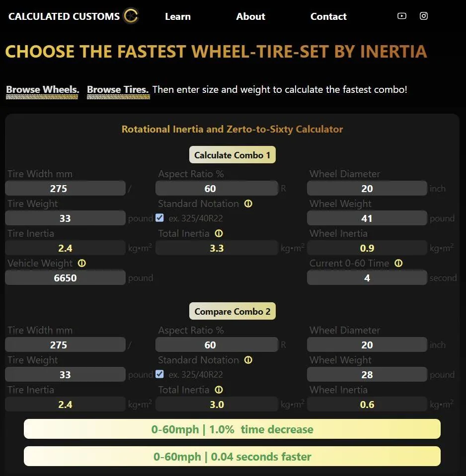Click the Calculated Customs logo icon

[131, 16]
